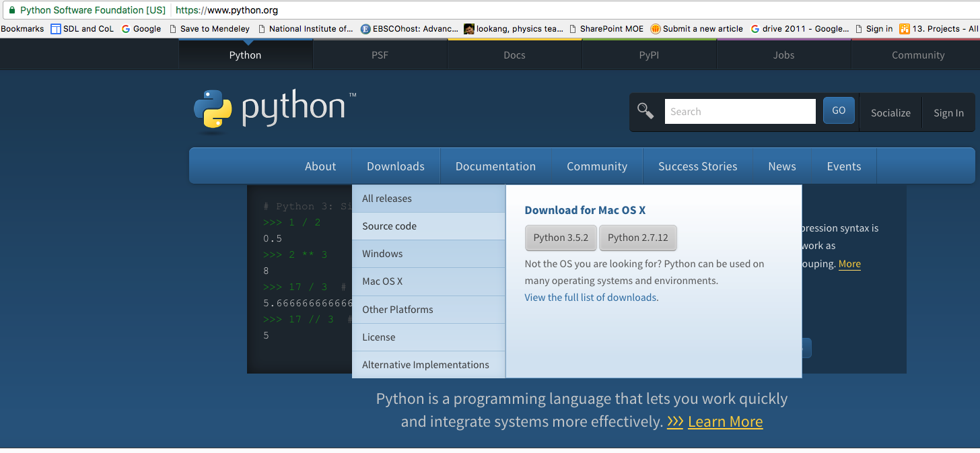The height and width of the screenshot is (453, 980).
Task: Open the 13. Projects bookmark
Action: (939, 29)
